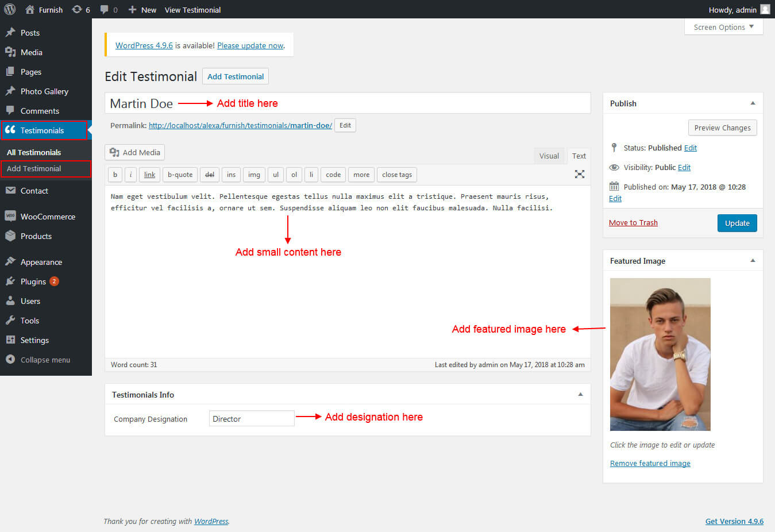Click the Products box icon
The height and width of the screenshot is (532, 775).
click(10, 236)
